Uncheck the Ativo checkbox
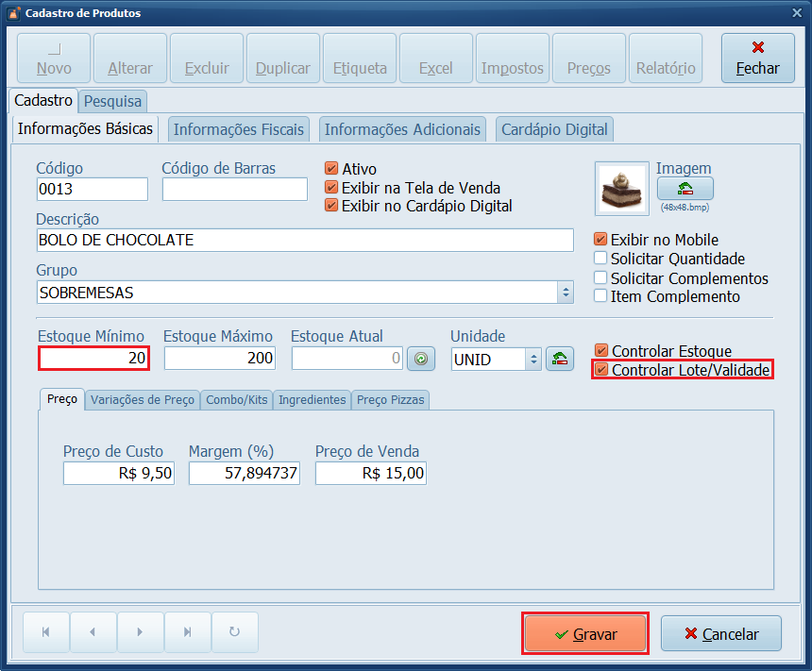This screenshot has width=812, height=671. pyautogui.click(x=331, y=169)
